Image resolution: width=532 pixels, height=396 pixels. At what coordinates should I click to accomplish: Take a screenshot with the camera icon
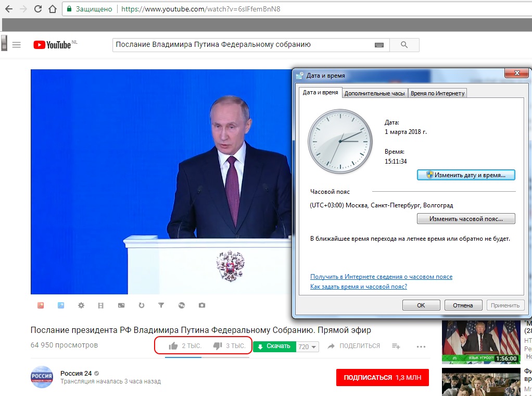pos(202,305)
